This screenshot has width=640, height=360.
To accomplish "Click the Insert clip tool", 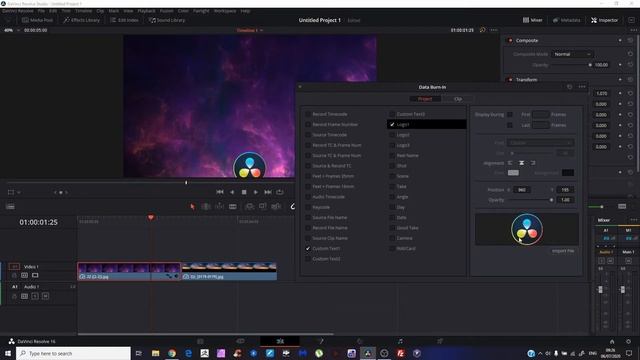I will click(249, 207).
